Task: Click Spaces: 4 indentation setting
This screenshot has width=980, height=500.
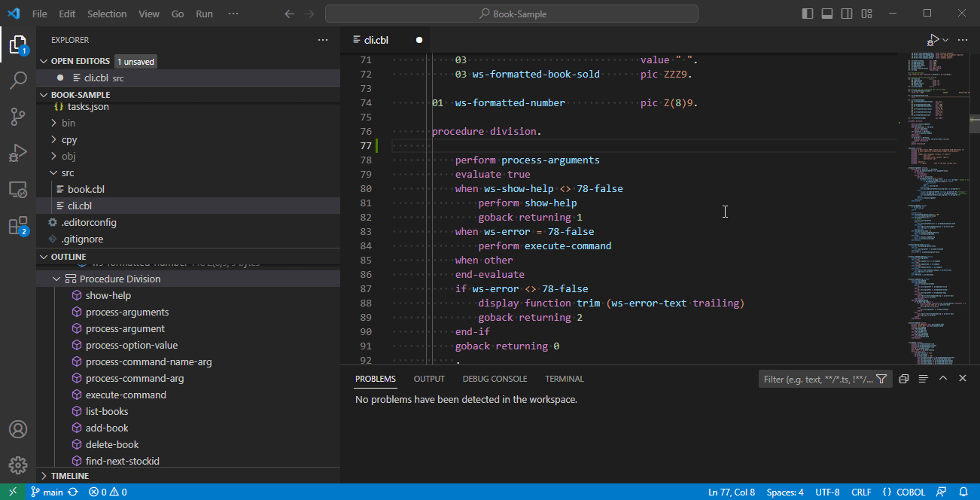Action: point(785,492)
